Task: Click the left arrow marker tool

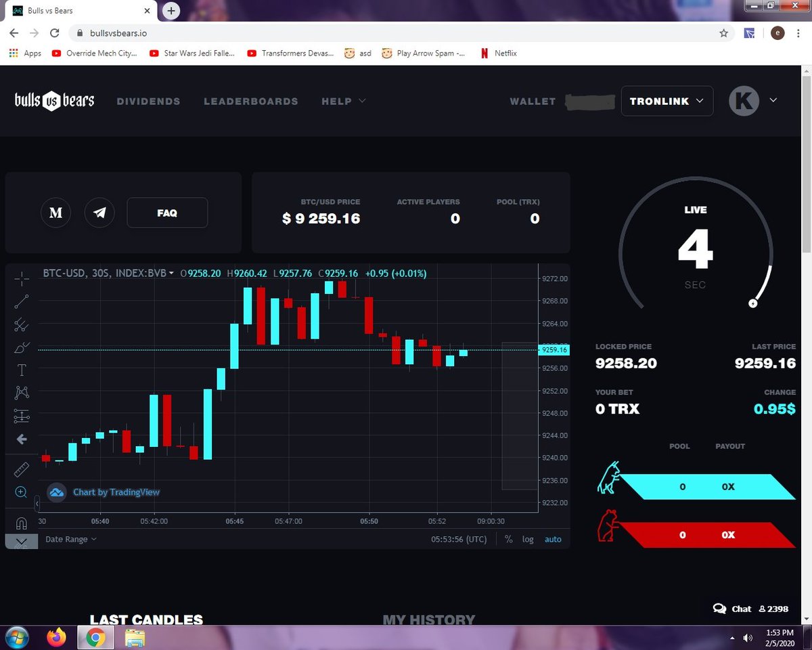Action: pyautogui.click(x=22, y=439)
